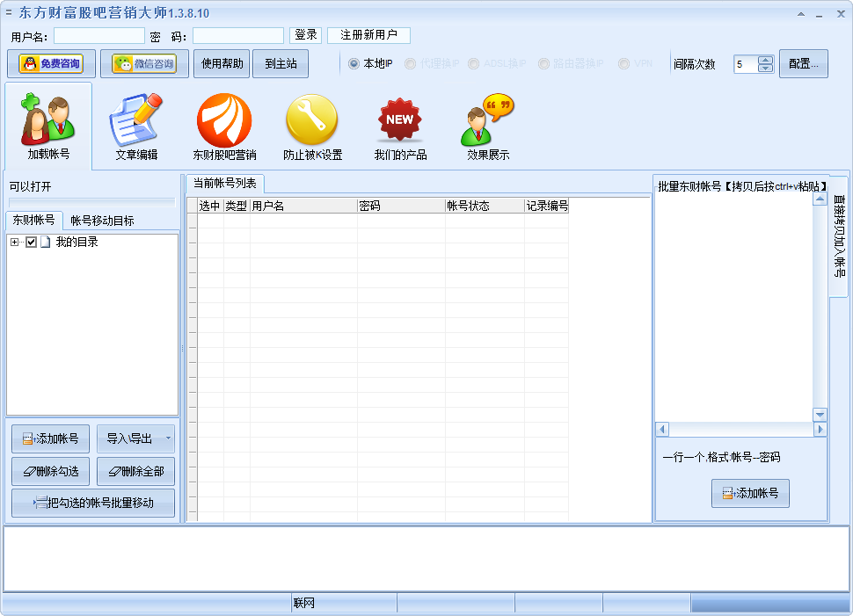Click the batch account paste text area

[x=734, y=308]
